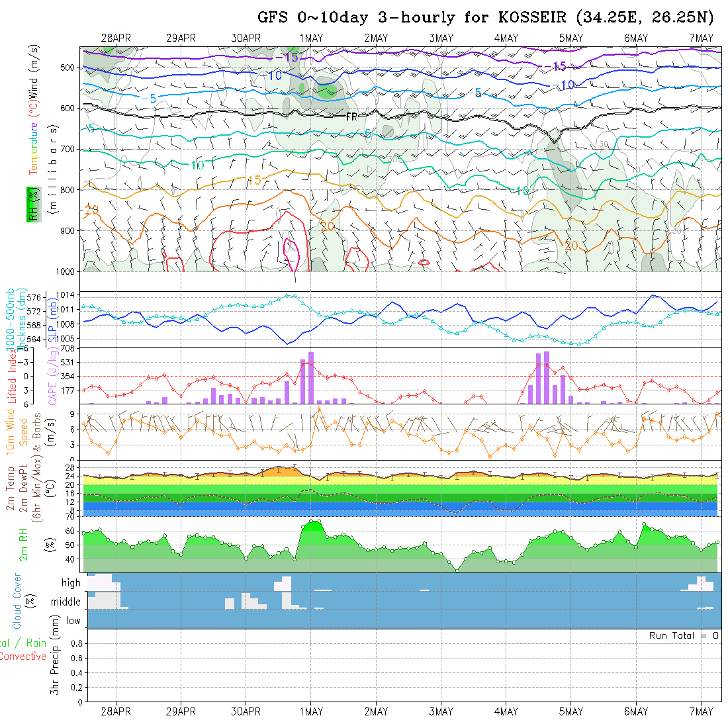
Task: Click the red "Convective" legend text
Action: coord(23,657)
